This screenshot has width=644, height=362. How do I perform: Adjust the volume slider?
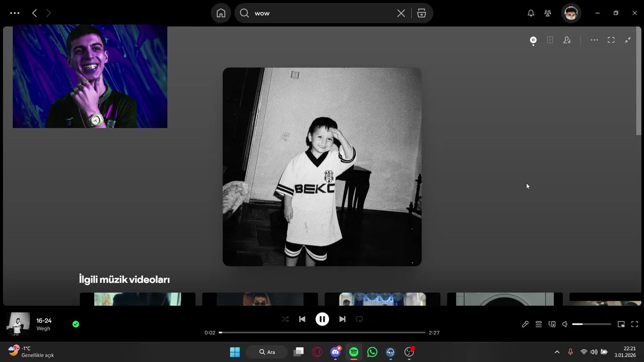[592, 324]
